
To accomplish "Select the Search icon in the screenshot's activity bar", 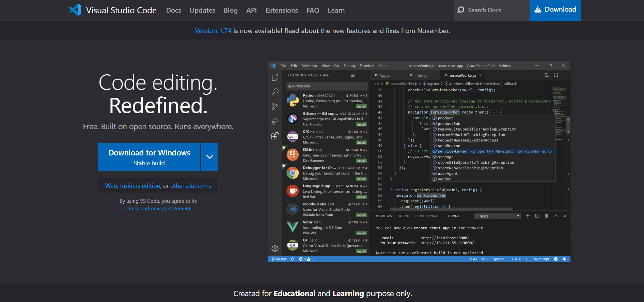I will pyautogui.click(x=275, y=92).
